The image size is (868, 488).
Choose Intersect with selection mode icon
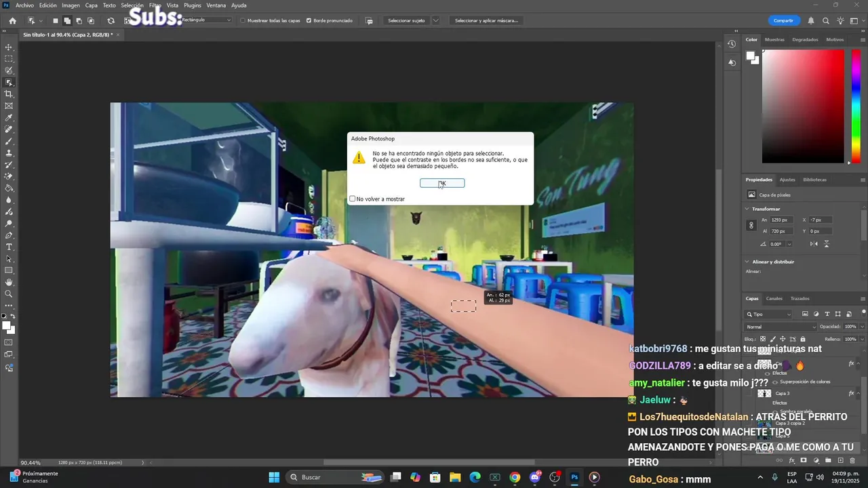click(91, 20)
